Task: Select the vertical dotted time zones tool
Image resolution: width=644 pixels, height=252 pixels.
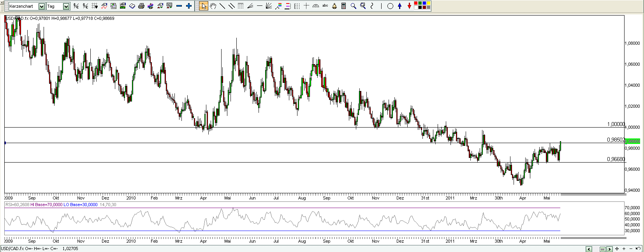Action: point(297,6)
